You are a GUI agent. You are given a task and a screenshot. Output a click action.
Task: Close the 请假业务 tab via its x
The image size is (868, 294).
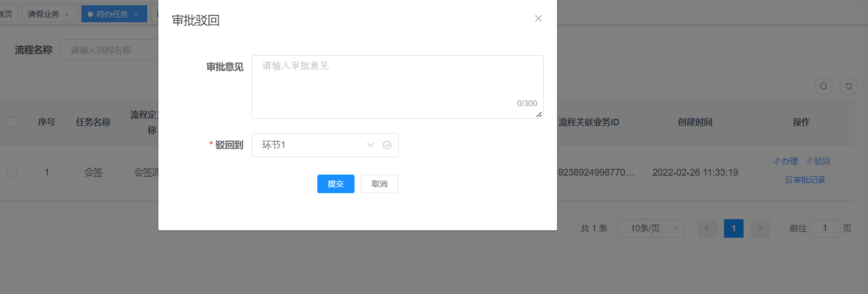pos(67,15)
